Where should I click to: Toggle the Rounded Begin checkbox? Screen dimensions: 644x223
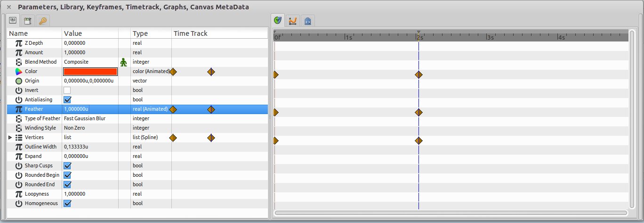click(67, 175)
